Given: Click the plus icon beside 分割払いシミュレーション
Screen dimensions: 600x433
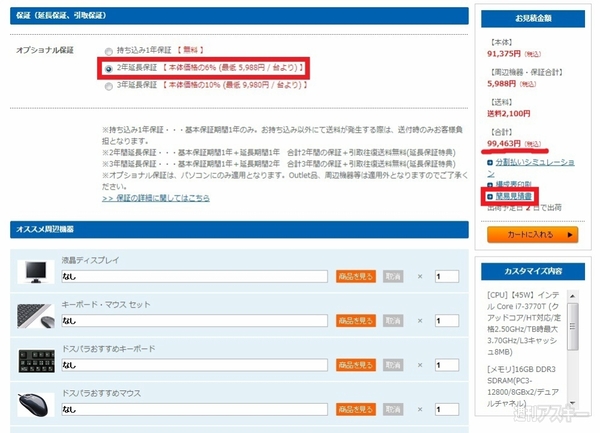Looking at the screenshot, I should coord(490,163).
